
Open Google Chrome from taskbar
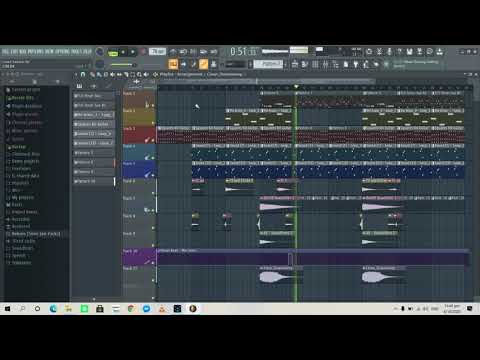pyautogui.click(x=131, y=309)
